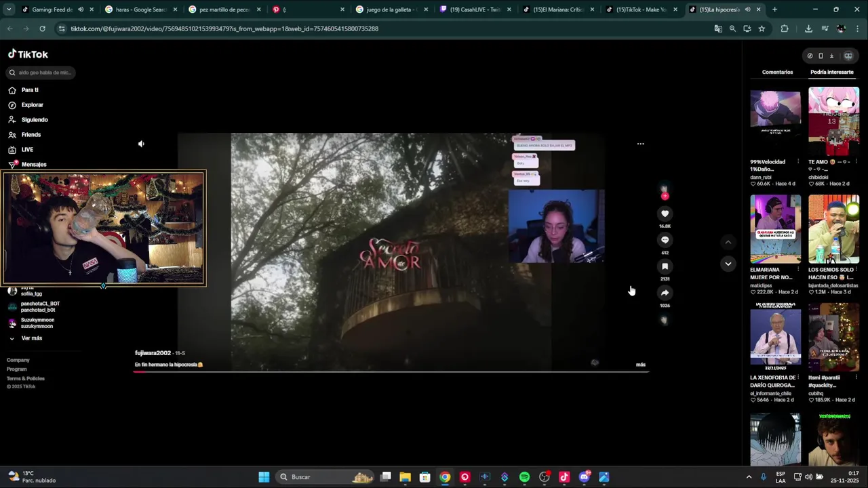This screenshot has height=488, width=868.
Task: Bookmark this page with star icon
Action: click(762, 28)
